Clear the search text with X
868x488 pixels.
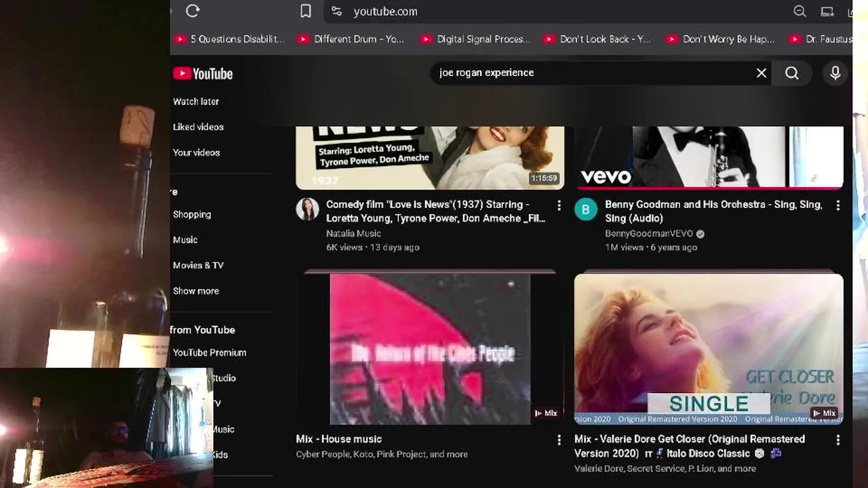[762, 73]
